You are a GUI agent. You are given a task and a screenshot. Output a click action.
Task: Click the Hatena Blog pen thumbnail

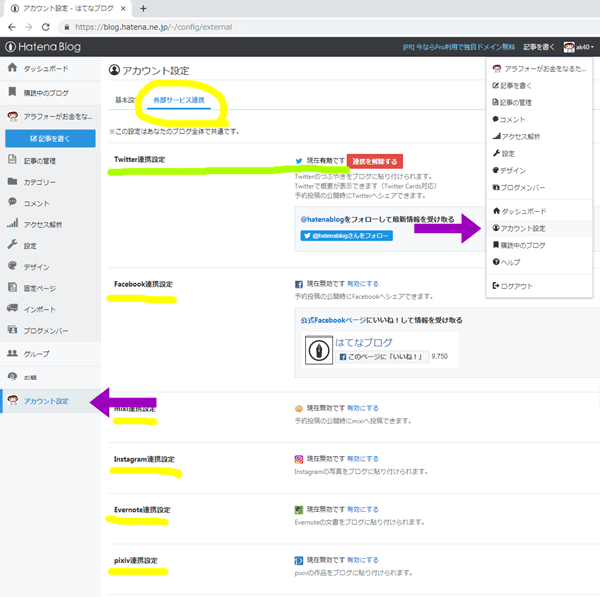point(319,350)
